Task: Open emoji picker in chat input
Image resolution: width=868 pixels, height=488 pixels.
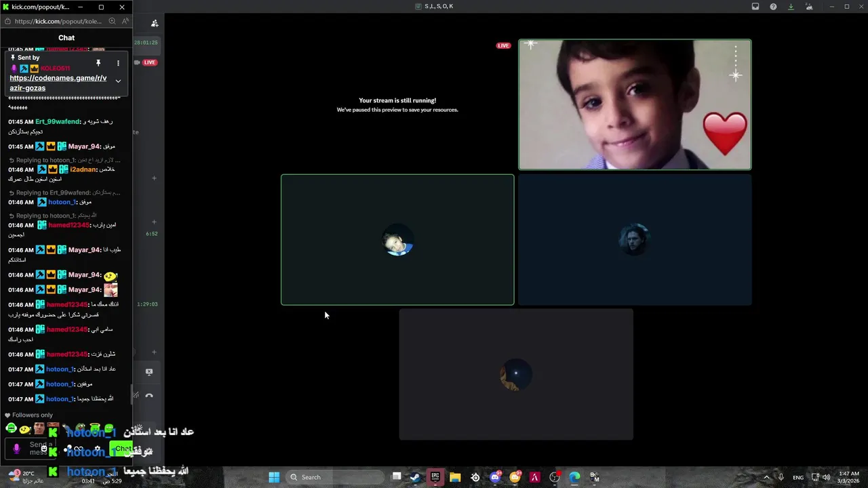Action: (45, 448)
